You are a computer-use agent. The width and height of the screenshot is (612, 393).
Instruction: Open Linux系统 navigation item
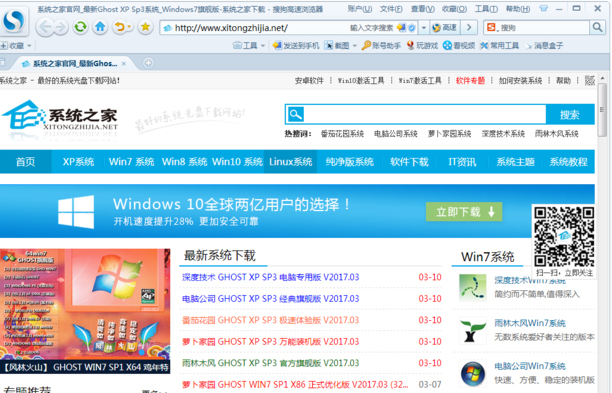291,162
